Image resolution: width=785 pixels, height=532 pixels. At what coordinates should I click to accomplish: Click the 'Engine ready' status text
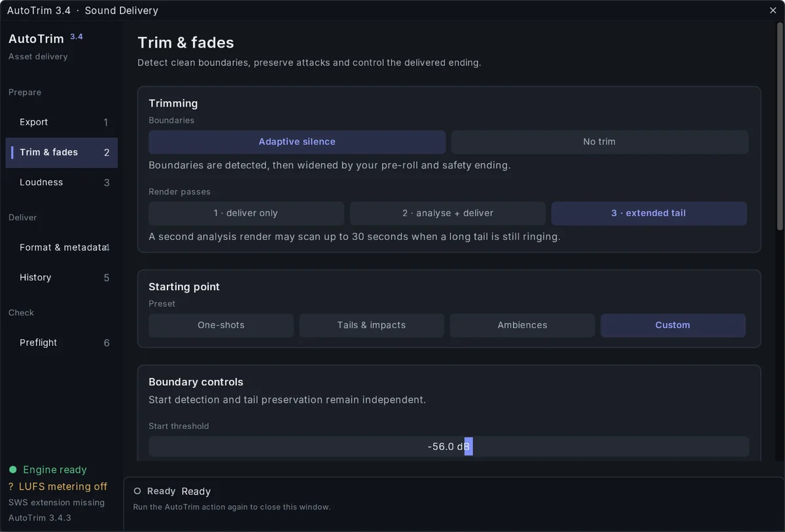pos(55,470)
